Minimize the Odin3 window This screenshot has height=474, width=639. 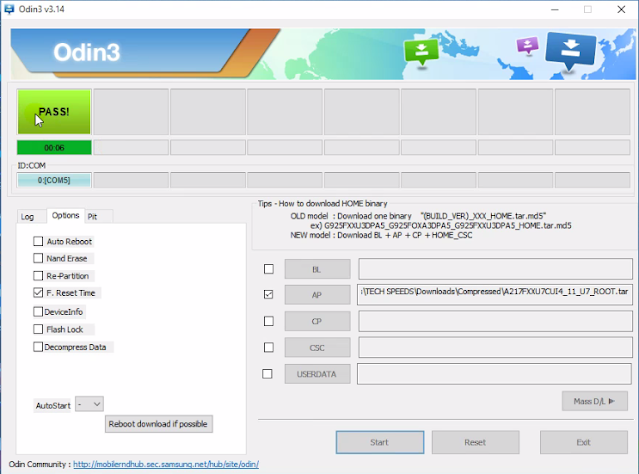click(x=555, y=9)
